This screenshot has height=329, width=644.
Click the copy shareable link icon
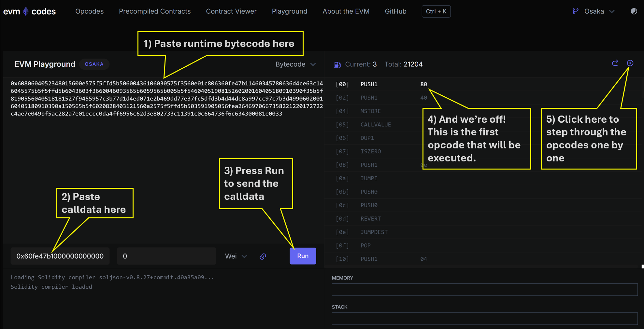pos(263,256)
